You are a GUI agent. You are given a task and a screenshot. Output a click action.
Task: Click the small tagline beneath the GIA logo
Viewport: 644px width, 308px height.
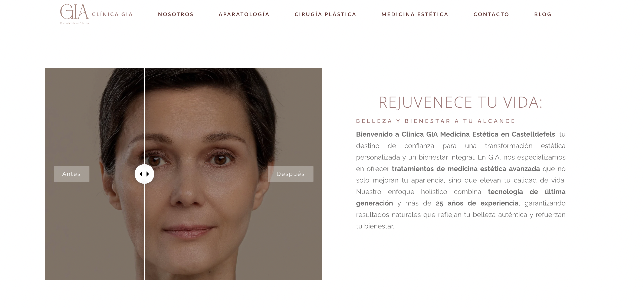(74, 23)
